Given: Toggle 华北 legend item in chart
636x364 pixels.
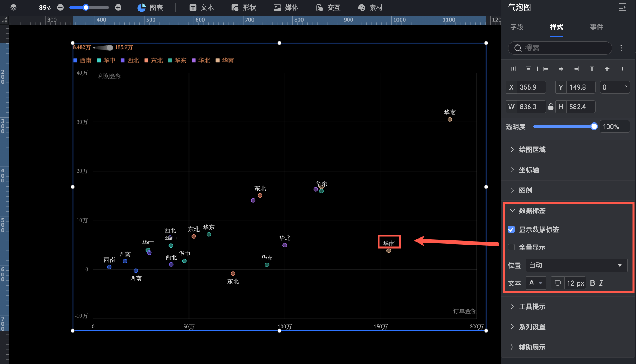Looking at the screenshot, I should coord(201,60).
